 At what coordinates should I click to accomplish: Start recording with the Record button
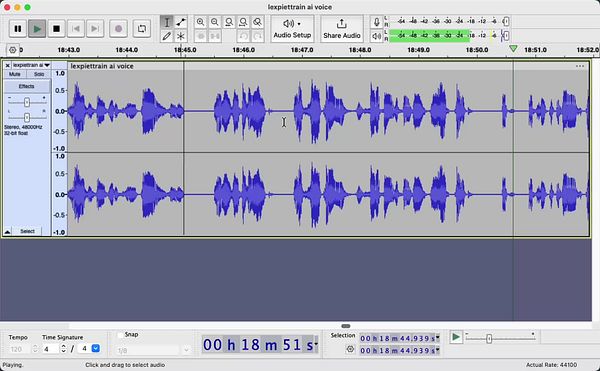pyautogui.click(x=118, y=29)
